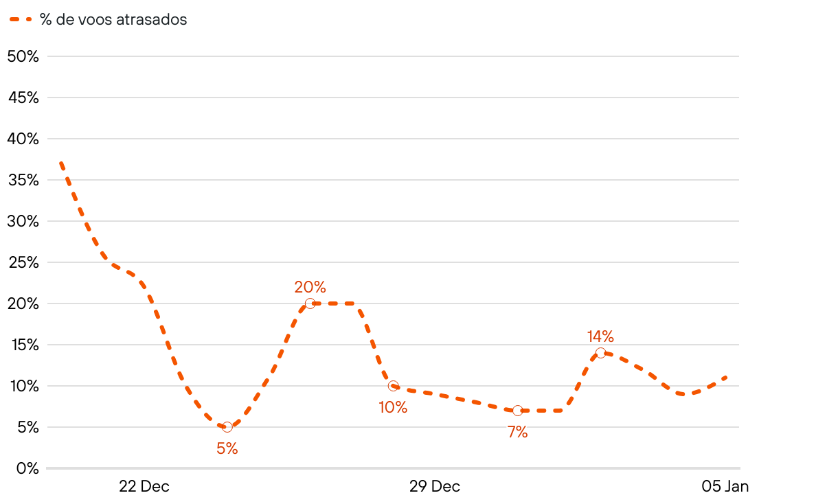The image size is (838, 504).
Task: Click the orange dashed legend line swatch
Action: 21,20
